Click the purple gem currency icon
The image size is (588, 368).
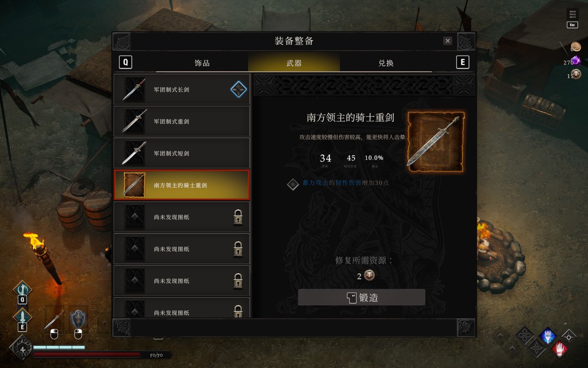576,61
